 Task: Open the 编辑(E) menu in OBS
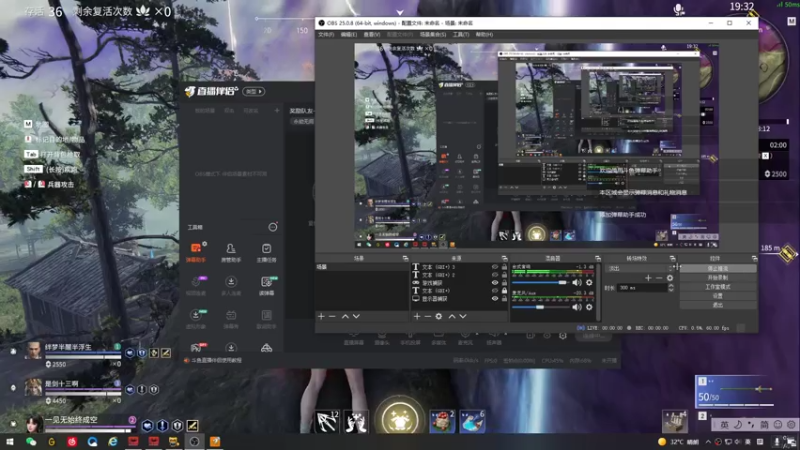[348, 35]
